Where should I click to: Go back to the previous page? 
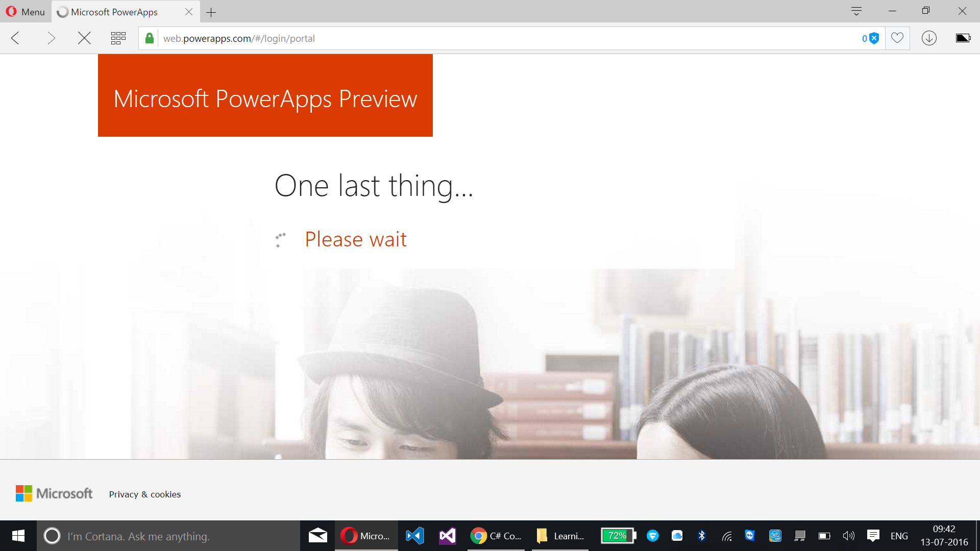pyautogui.click(x=15, y=38)
